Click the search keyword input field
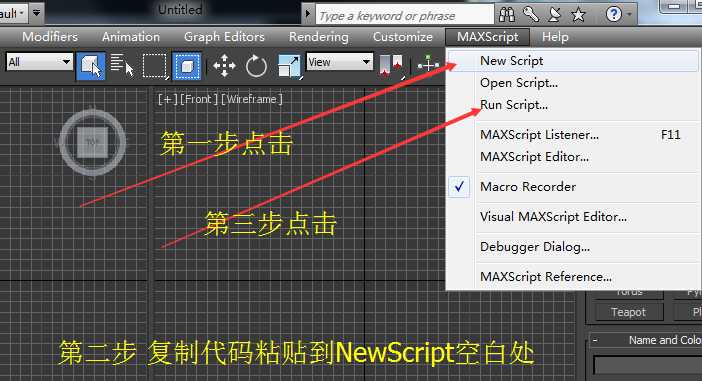This screenshot has width=702, height=381. coord(405,16)
